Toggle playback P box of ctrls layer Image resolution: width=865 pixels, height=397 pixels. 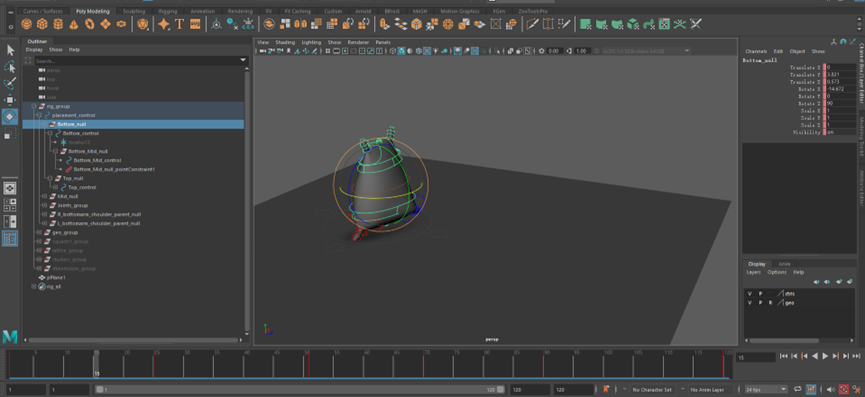pos(760,294)
